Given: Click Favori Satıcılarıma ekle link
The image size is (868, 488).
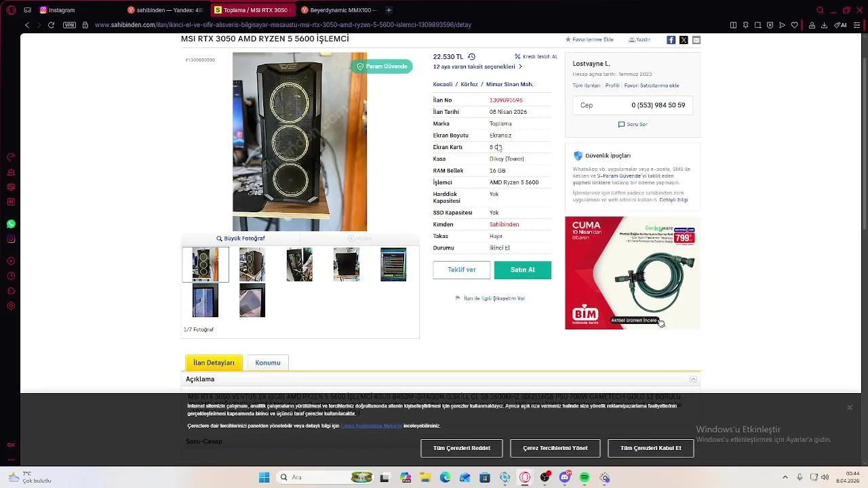Looking at the screenshot, I should 652,86.
